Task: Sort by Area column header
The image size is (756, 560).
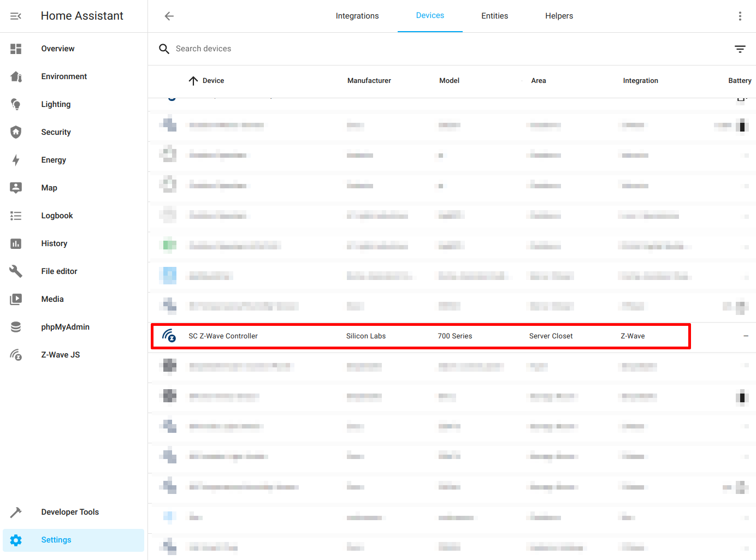Action: click(x=539, y=81)
